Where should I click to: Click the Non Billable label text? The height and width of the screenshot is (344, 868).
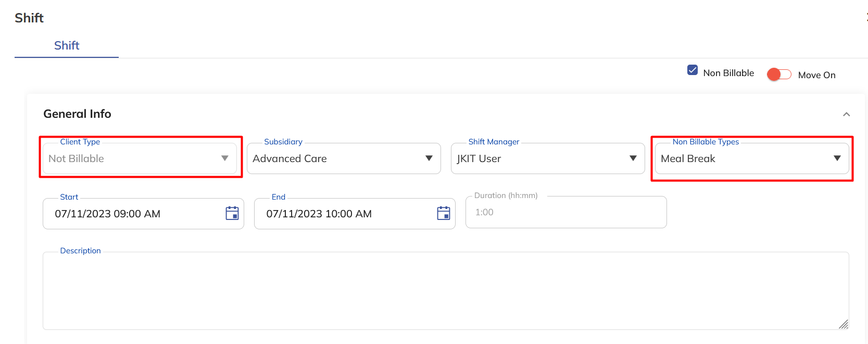[x=728, y=73]
